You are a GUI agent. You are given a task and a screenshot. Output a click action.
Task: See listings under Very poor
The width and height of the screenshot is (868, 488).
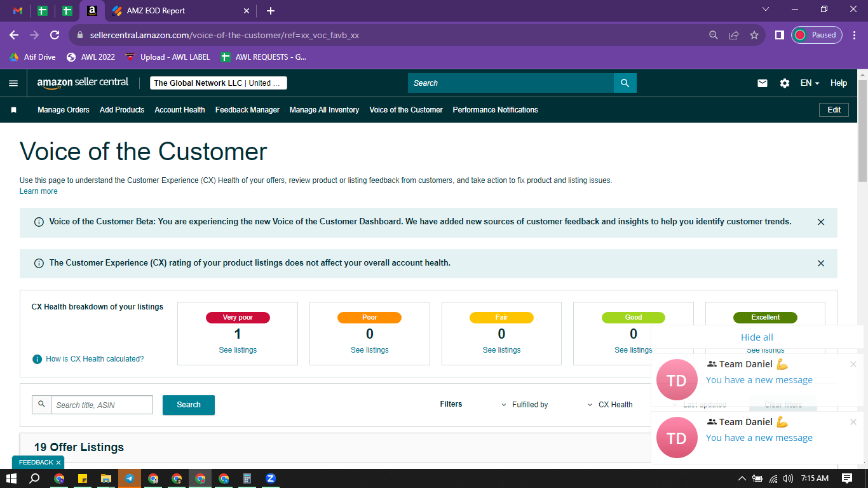click(x=238, y=350)
